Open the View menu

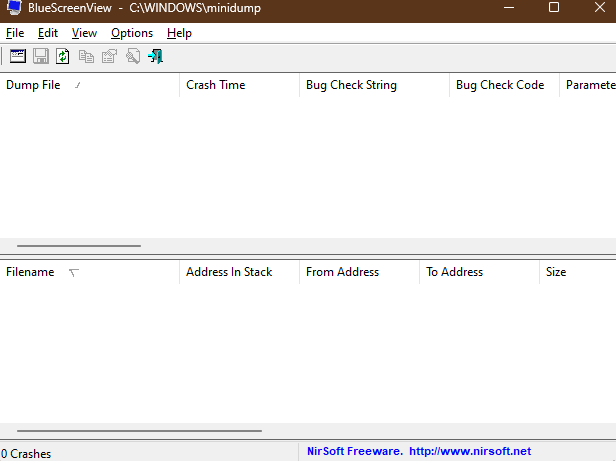(84, 33)
